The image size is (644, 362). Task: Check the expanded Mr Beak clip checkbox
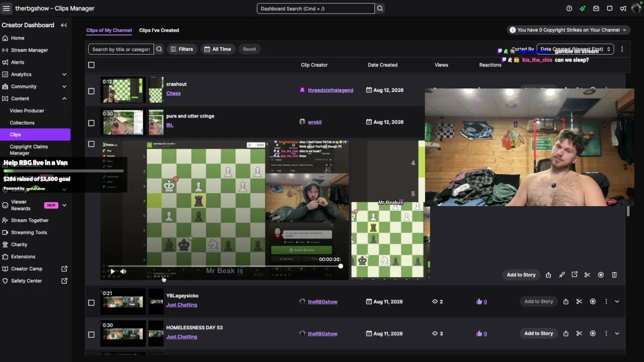click(x=91, y=144)
